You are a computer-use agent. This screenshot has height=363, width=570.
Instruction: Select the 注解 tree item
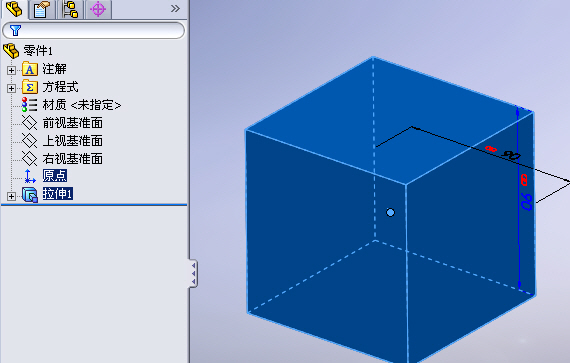coord(55,69)
